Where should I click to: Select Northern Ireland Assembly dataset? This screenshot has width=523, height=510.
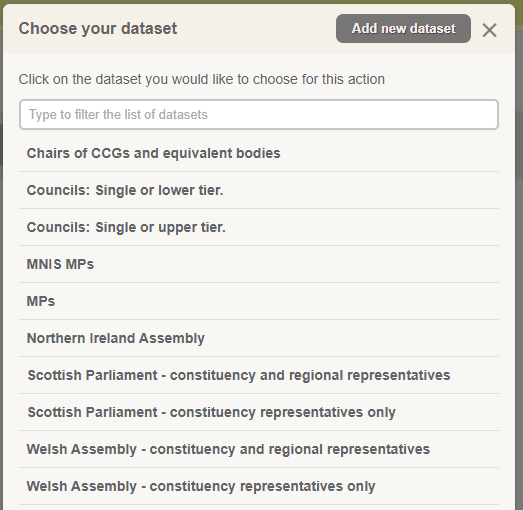click(259, 338)
